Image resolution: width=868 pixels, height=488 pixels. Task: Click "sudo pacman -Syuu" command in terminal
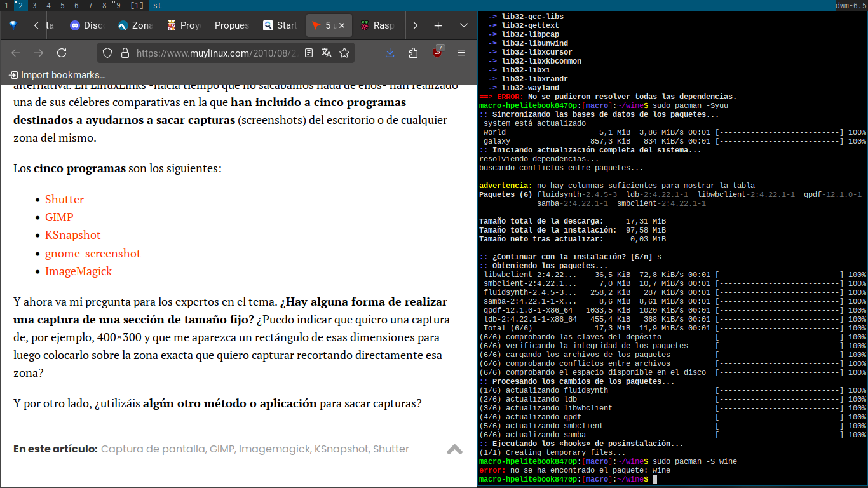click(690, 105)
